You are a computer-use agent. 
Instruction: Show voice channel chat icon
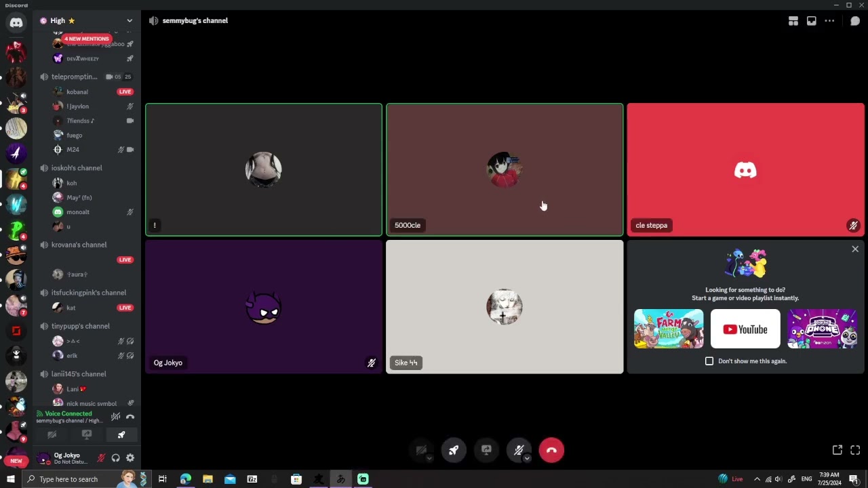(855, 21)
